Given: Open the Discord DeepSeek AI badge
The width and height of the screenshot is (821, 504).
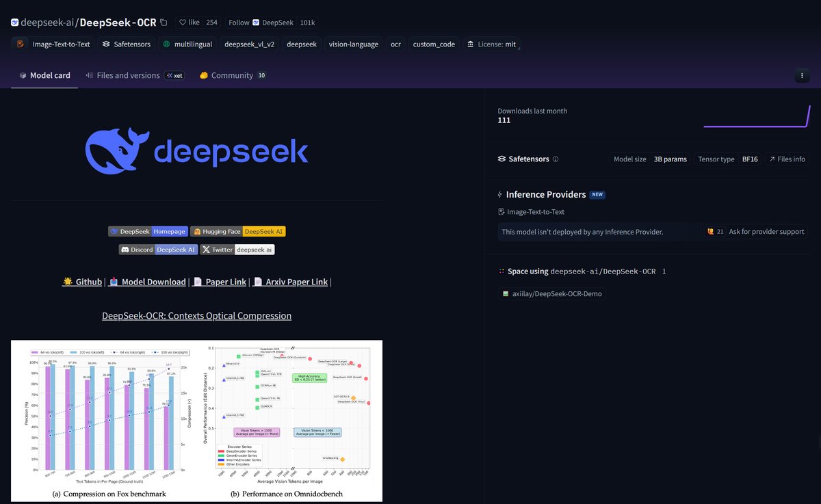Looking at the screenshot, I should point(158,250).
